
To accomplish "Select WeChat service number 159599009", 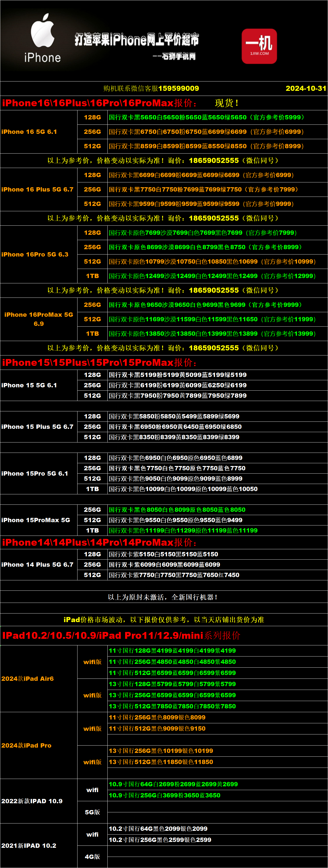I will click(x=179, y=88).
